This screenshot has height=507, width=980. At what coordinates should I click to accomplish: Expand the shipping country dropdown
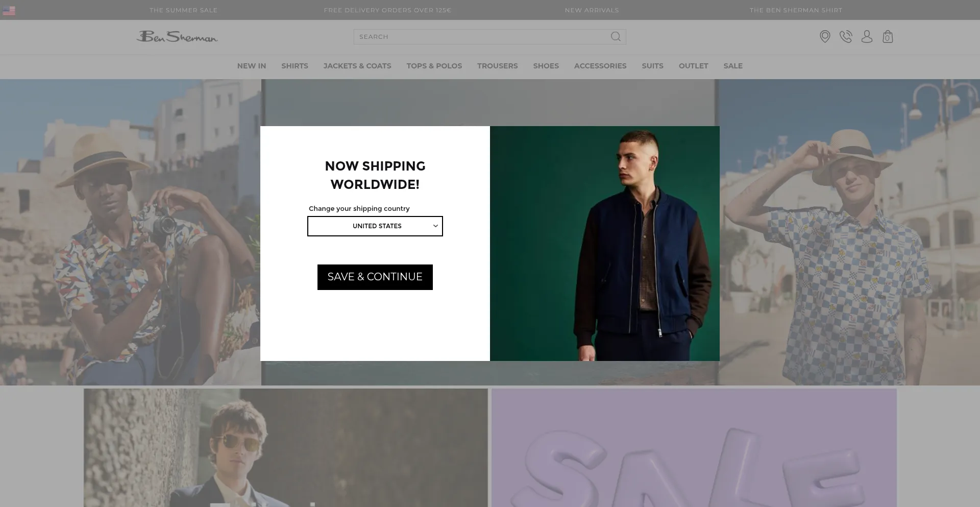375,226
